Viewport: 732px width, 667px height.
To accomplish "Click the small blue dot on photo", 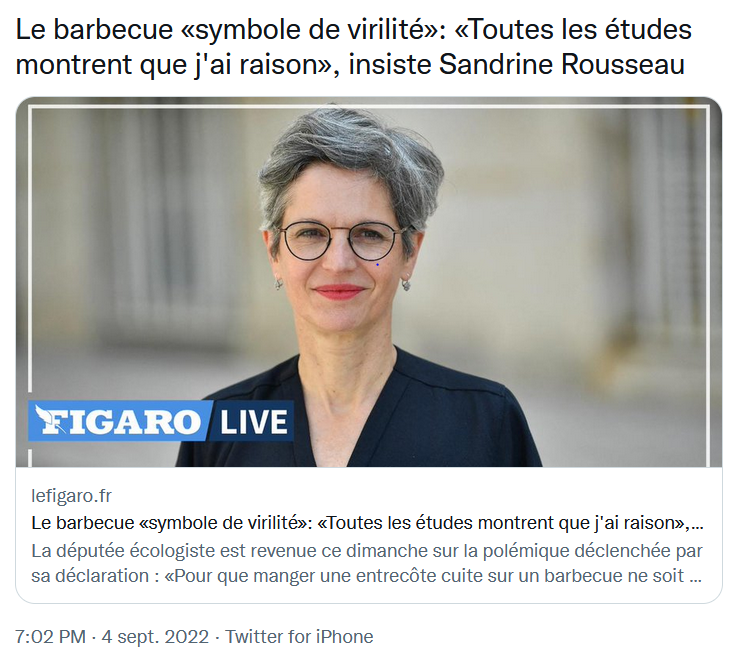I will coord(377,265).
